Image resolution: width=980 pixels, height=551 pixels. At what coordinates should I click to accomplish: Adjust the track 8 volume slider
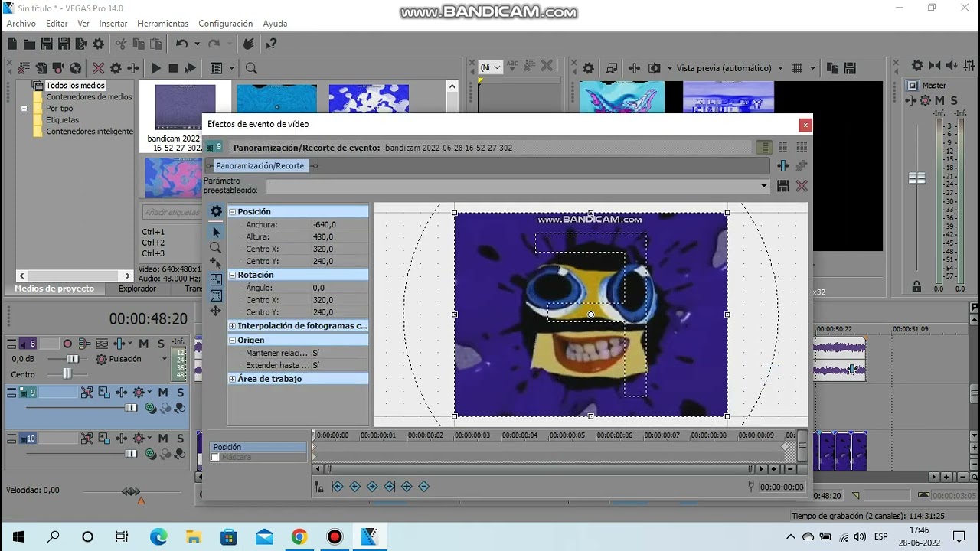[73, 359]
